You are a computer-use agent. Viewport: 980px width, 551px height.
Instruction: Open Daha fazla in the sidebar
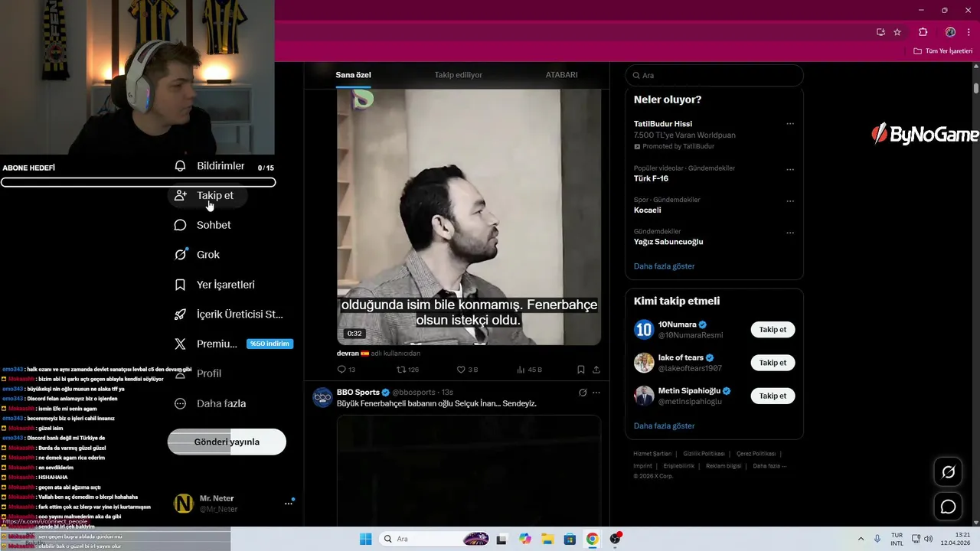211,403
